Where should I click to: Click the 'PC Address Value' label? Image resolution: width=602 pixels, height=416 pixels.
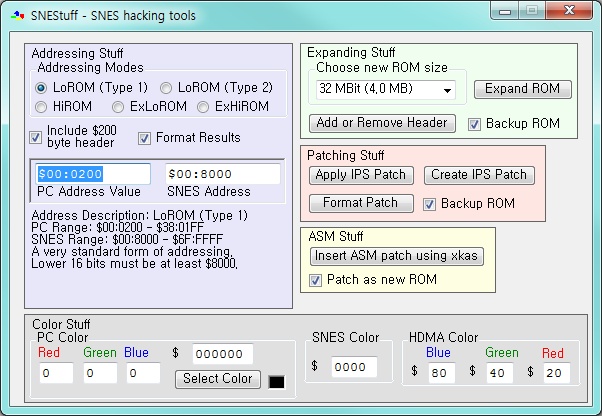pos(89,191)
